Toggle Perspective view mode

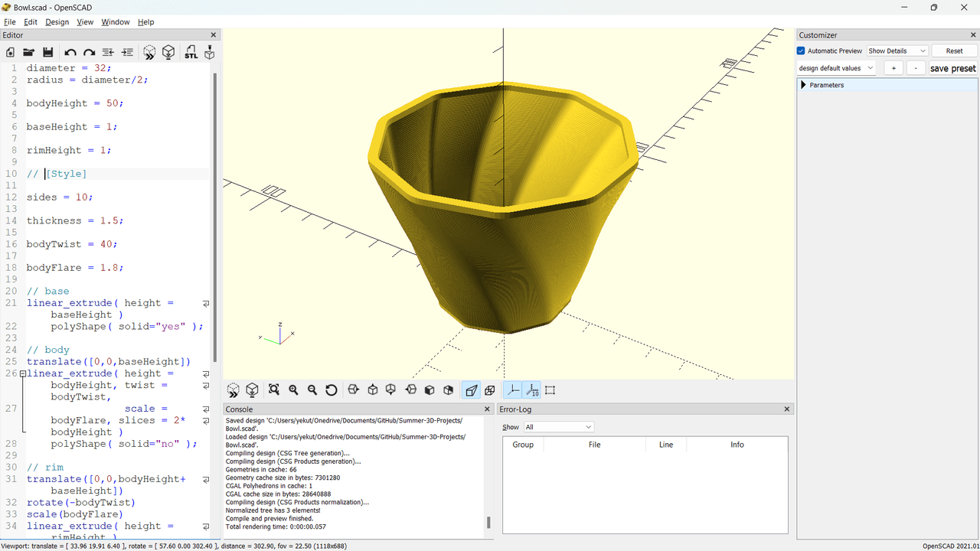coord(472,390)
